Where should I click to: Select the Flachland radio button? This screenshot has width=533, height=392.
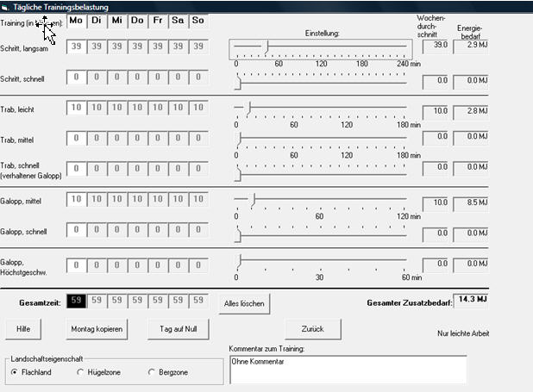[15, 372]
